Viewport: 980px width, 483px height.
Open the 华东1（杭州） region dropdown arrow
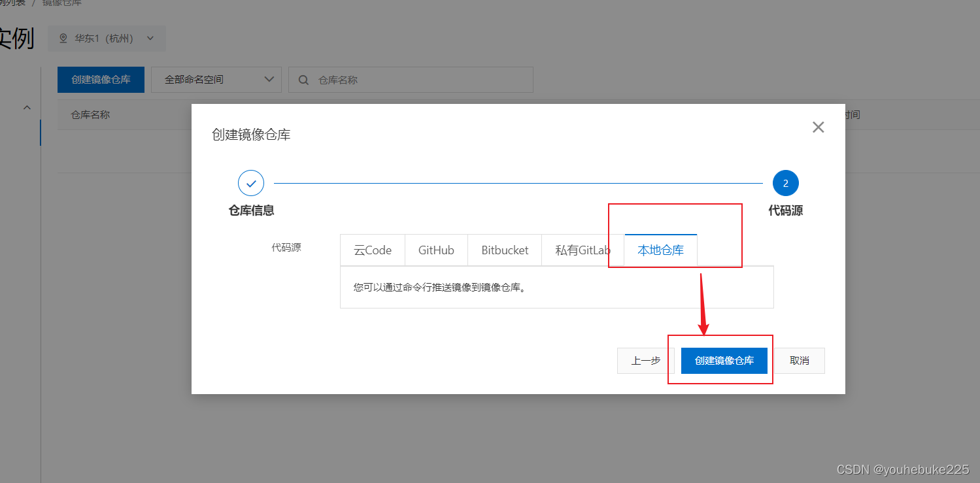point(150,39)
